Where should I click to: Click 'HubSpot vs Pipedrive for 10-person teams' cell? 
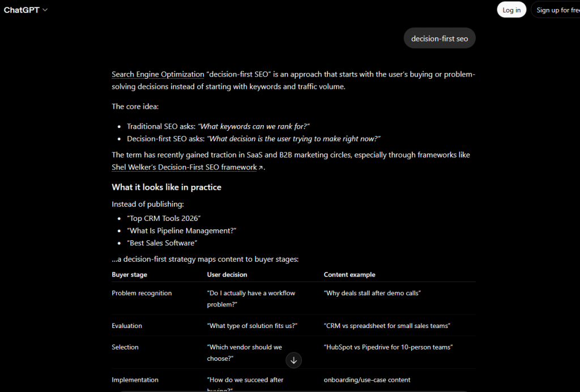[389, 347]
